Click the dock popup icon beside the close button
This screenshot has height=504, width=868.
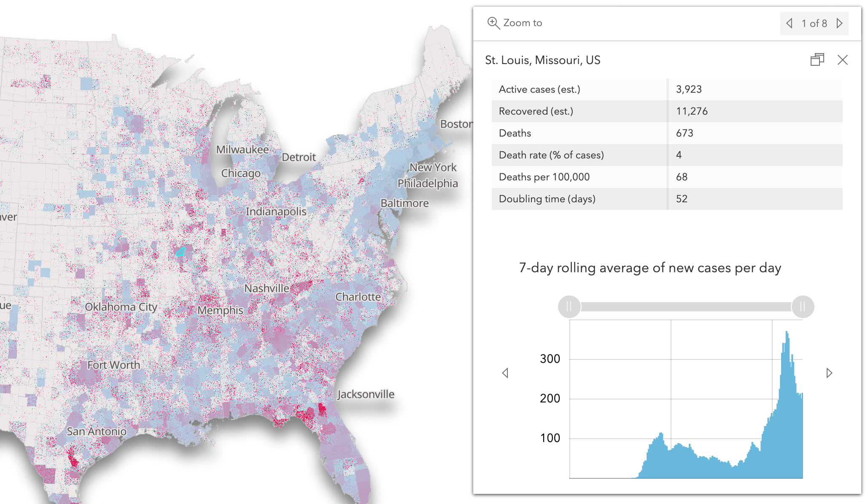pos(817,60)
